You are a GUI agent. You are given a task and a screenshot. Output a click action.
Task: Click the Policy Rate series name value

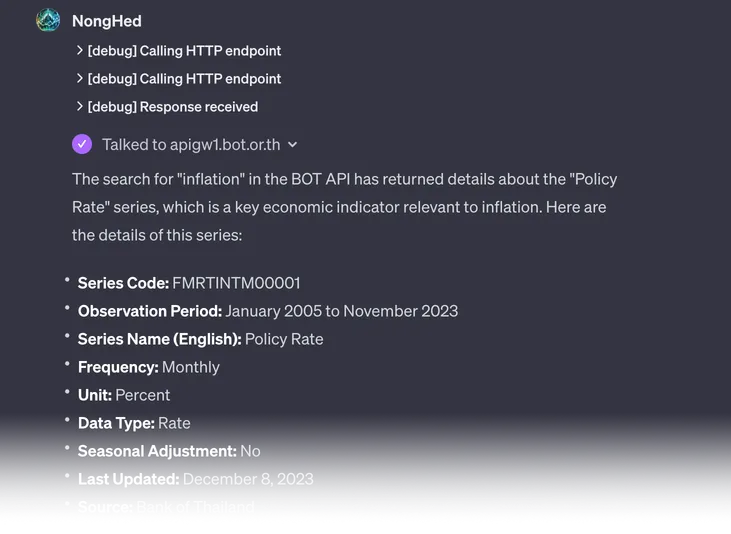click(284, 339)
